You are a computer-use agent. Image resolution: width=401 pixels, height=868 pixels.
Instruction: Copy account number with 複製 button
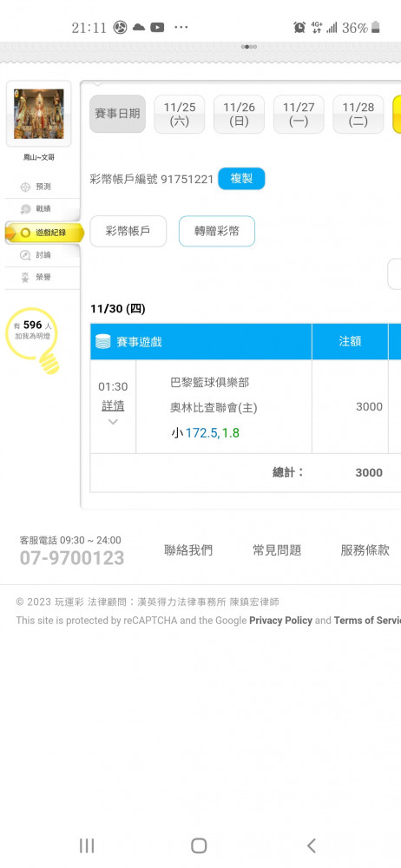pyautogui.click(x=241, y=178)
